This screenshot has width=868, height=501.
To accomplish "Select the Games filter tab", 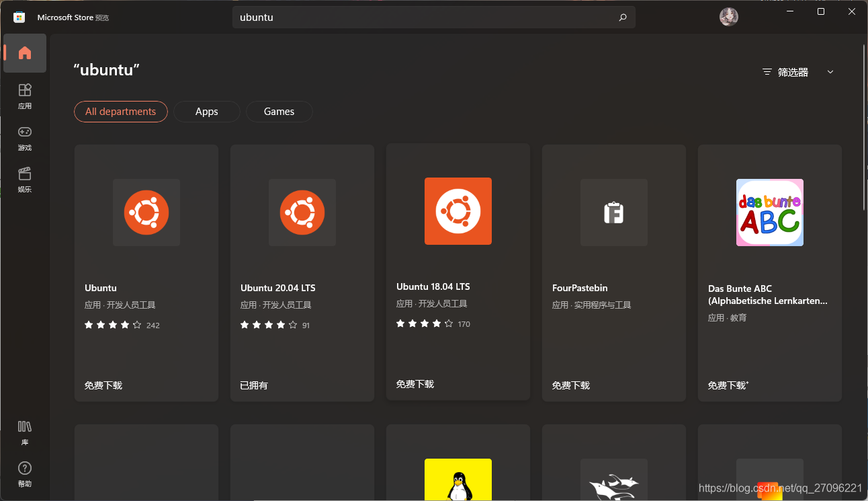I will click(x=279, y=112).
